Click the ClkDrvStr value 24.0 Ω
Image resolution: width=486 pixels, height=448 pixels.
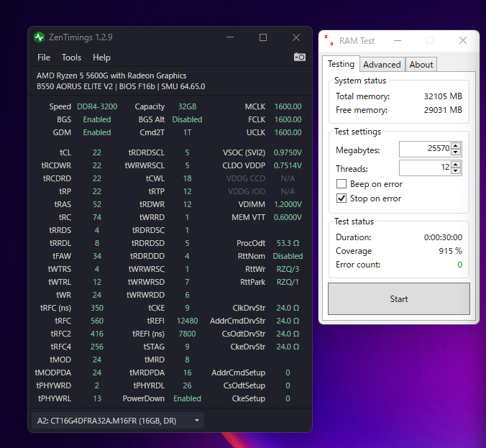click(x=288, y=308)
